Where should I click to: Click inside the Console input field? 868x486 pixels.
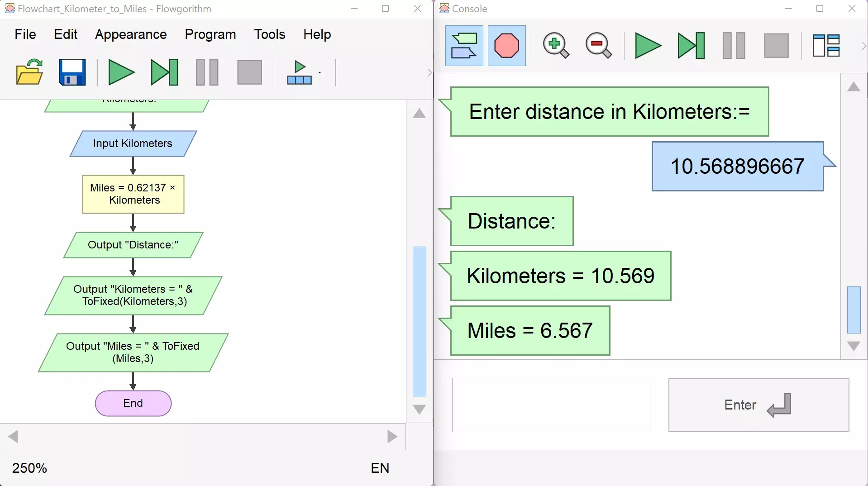pyautogui.click(x=550, y=405)
